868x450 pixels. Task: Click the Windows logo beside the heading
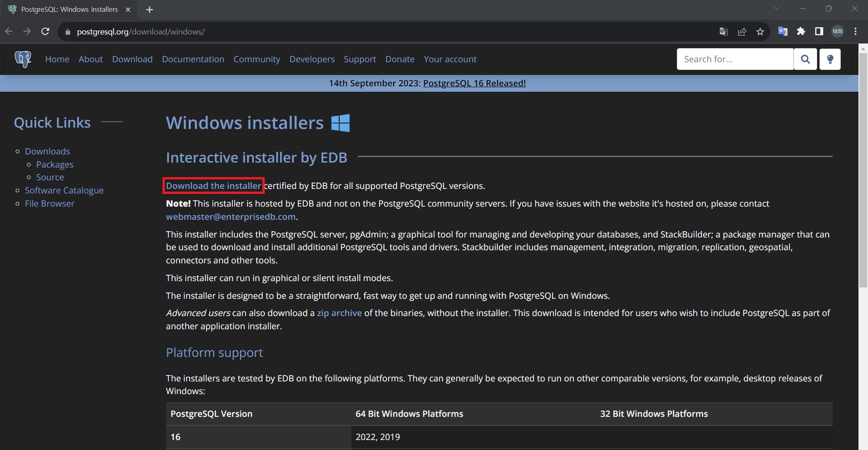(340, 123)
